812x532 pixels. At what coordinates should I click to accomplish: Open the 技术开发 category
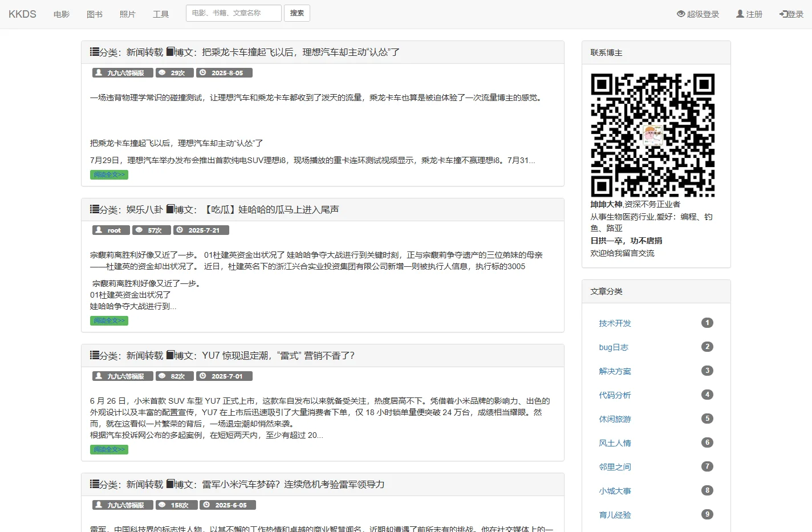[x=615, y=323]
